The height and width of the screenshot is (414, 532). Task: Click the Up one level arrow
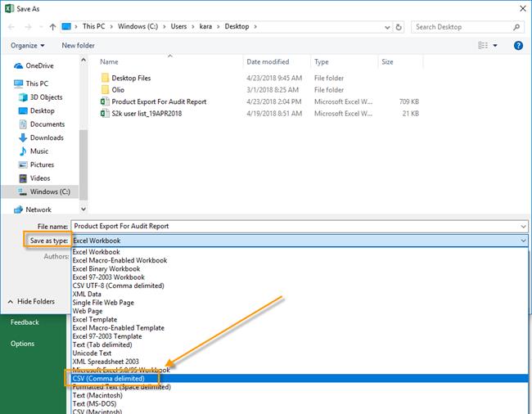pyautogui.click(x=52, y=27)
